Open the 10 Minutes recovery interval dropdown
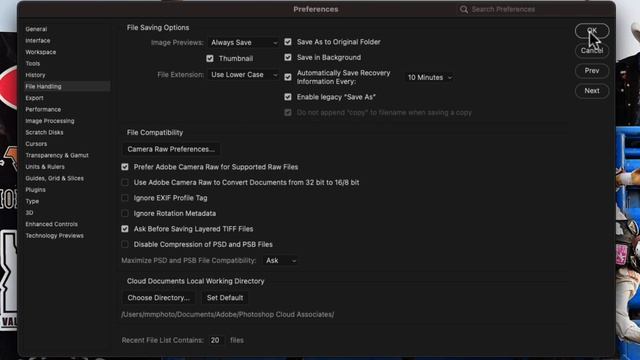Screen dimensions: 640x360 429,77
